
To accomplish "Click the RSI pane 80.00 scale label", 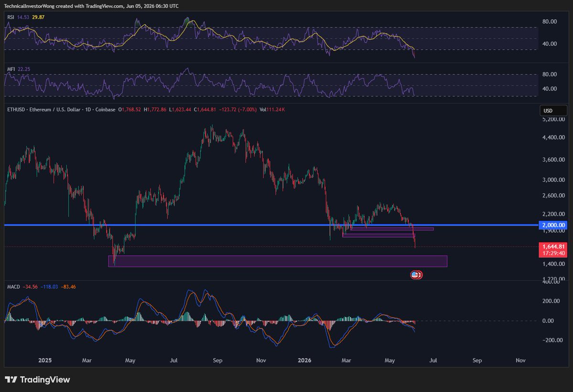I will 550,22.
